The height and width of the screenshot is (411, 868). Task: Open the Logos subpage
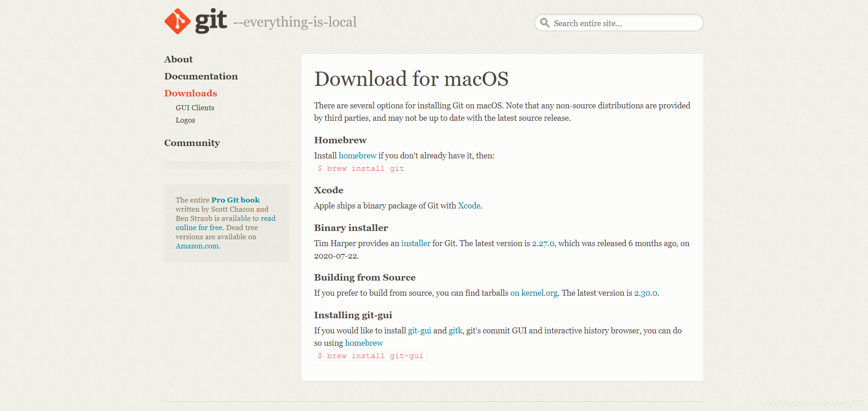[185, 120]
